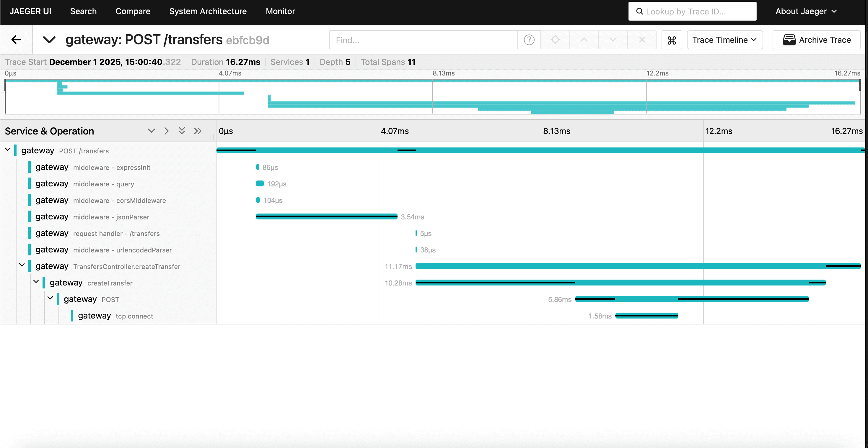Open the About Jaeger menu
This screenshot has width=868, height=448.
[806, 11]
